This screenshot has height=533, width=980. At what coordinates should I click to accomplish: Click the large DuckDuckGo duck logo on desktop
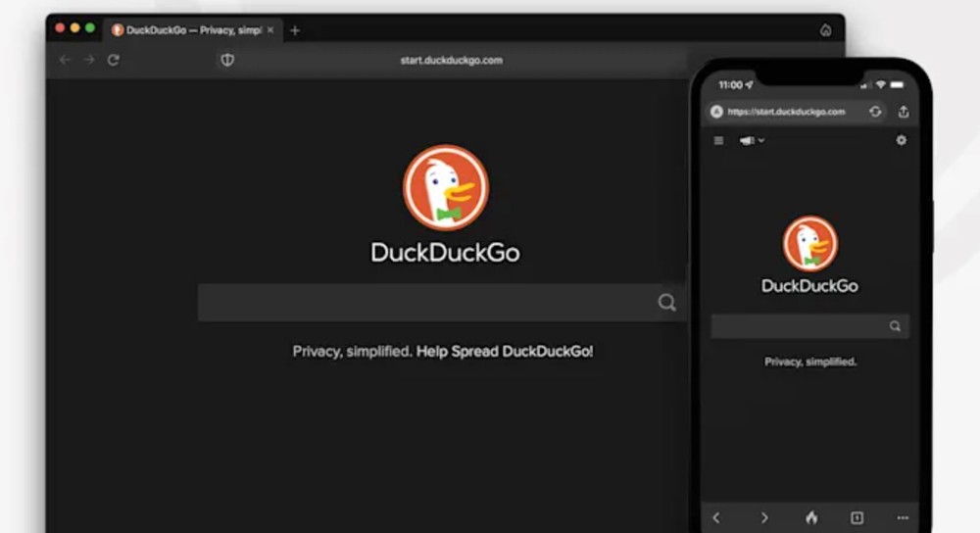[446, 187]
